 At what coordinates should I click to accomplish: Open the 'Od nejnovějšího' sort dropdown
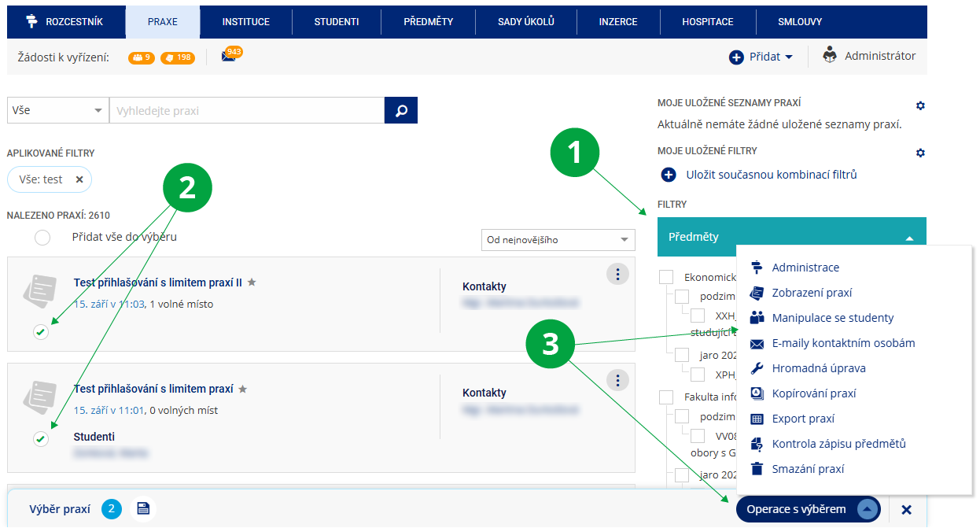558,240
